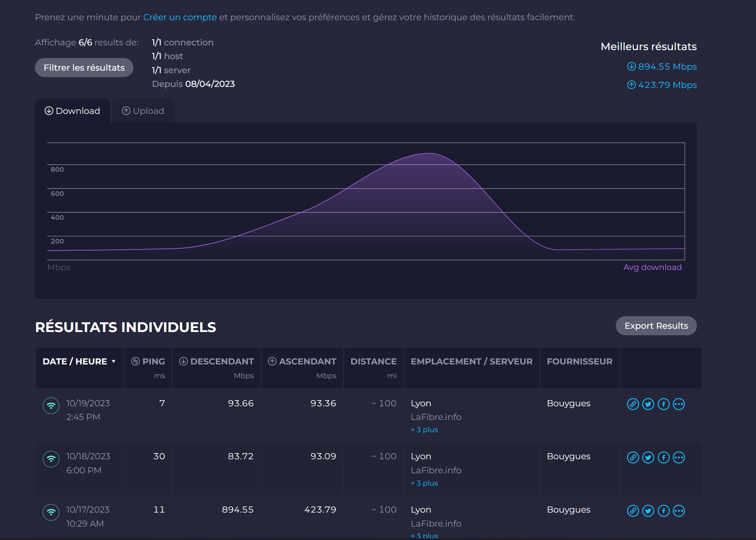This screenshot has height=540, width=756.
Task: Click best upload 423.79 Mbps value
Action: tap(667, 85)
